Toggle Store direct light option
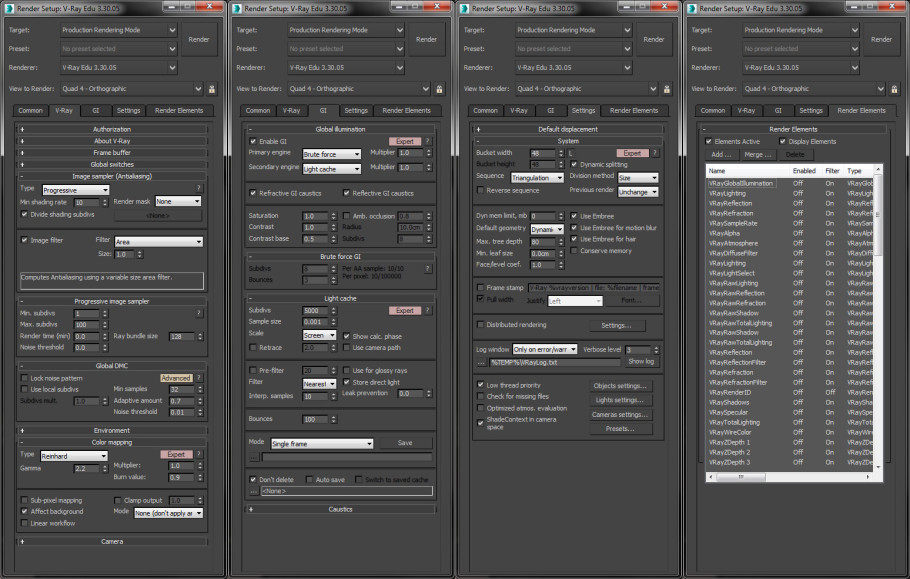The image size is (910, 579). (346, 382)
